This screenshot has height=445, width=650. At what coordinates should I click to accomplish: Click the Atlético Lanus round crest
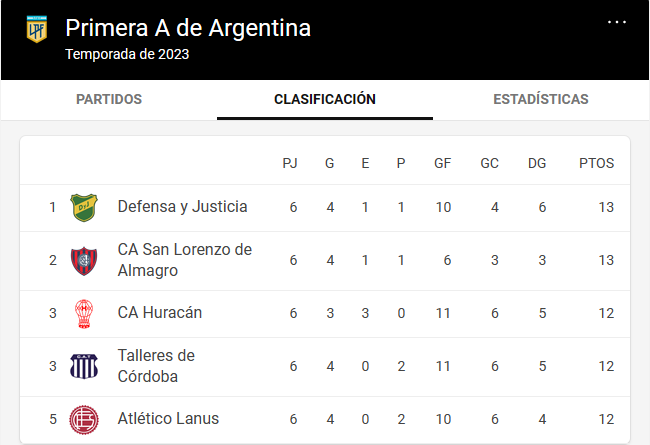pos(84,420)
